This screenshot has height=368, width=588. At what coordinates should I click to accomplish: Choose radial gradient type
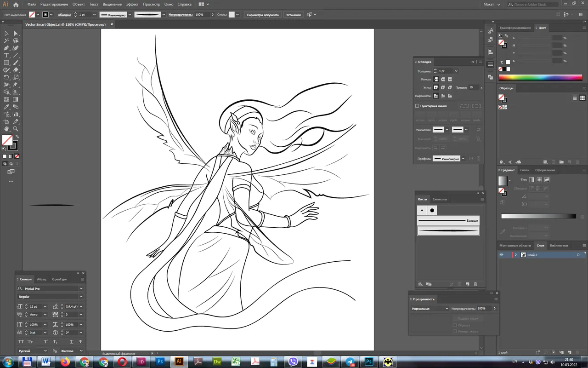(539, 180)
